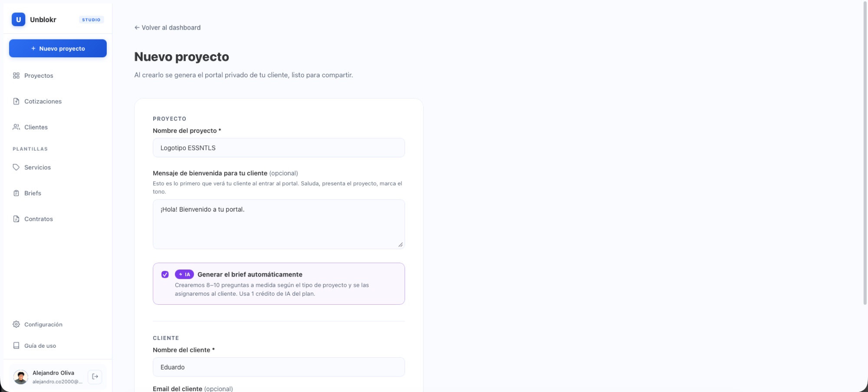Viewport: 868px width, 392px height.
Task: Click the welcome message textarea
Action: 279,224
